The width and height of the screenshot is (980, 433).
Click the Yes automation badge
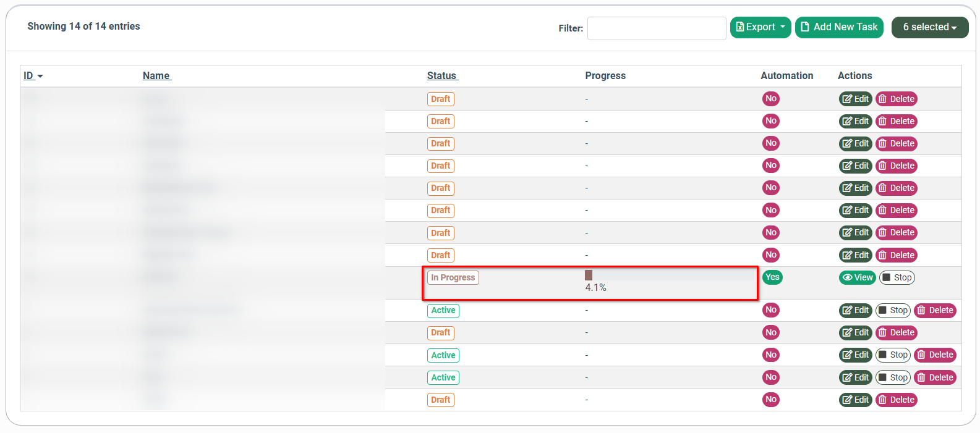pyautogui.click(x=772, y=277)
